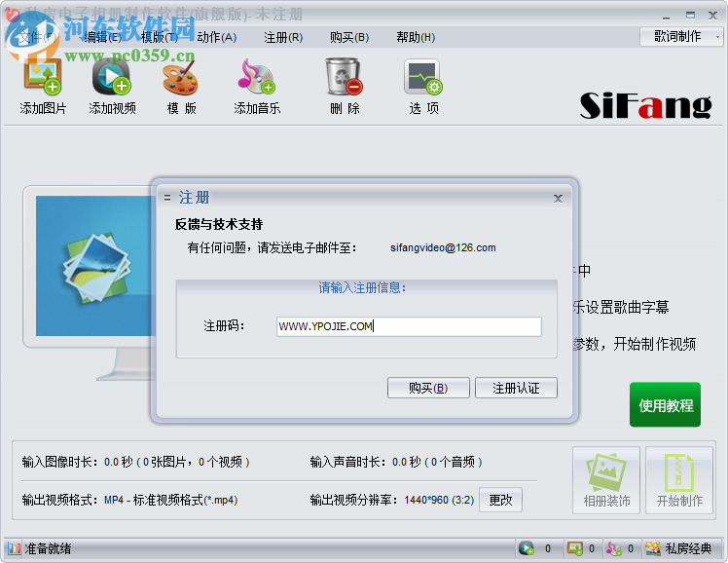Image resolution: width=728 pixels, height=563 pixels.
Task: Click the green 使用教程 button
Action: [665, 404]
